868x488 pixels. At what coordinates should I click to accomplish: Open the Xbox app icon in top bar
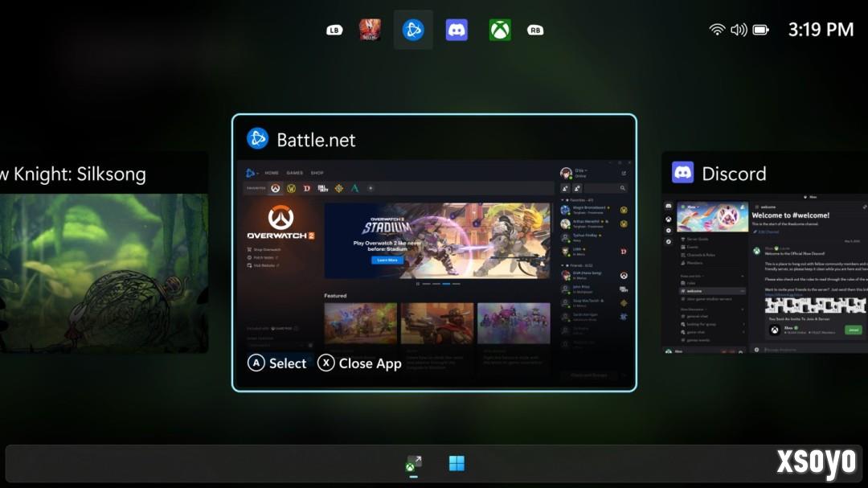point(500,31)
